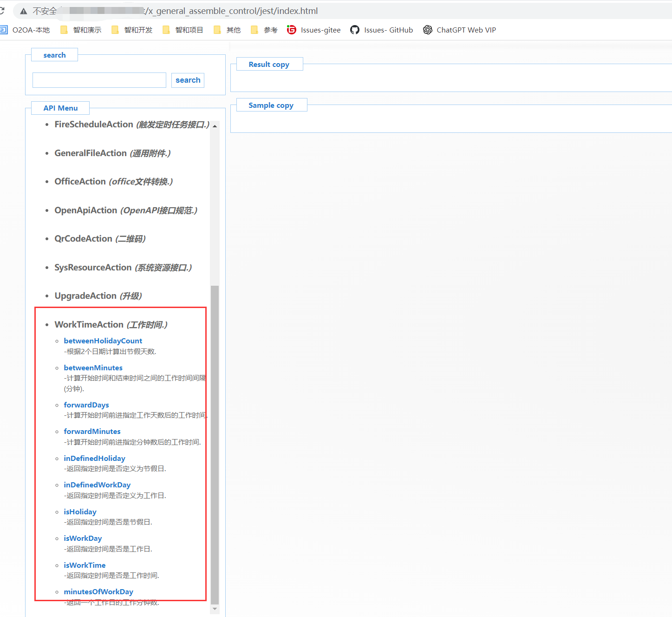Click the description 返回指定时间是否定义为工作日
672x617 pixels.
[x=115, y=496]
